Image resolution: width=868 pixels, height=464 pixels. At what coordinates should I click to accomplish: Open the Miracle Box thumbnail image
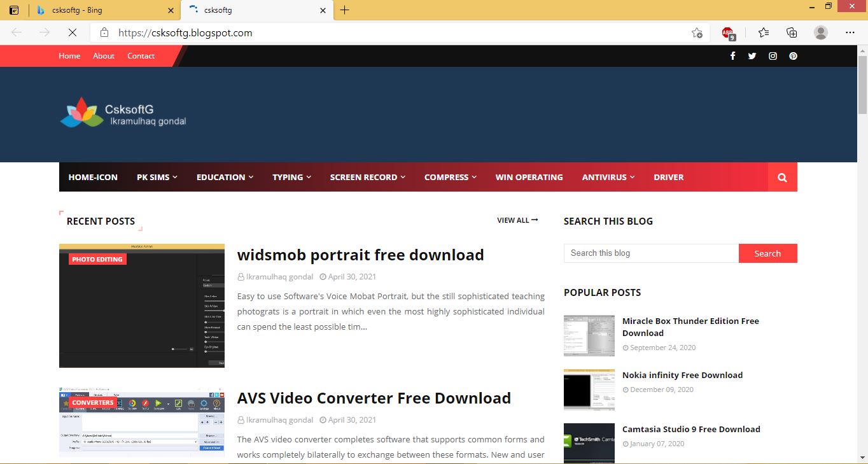(x=589, y=335)
